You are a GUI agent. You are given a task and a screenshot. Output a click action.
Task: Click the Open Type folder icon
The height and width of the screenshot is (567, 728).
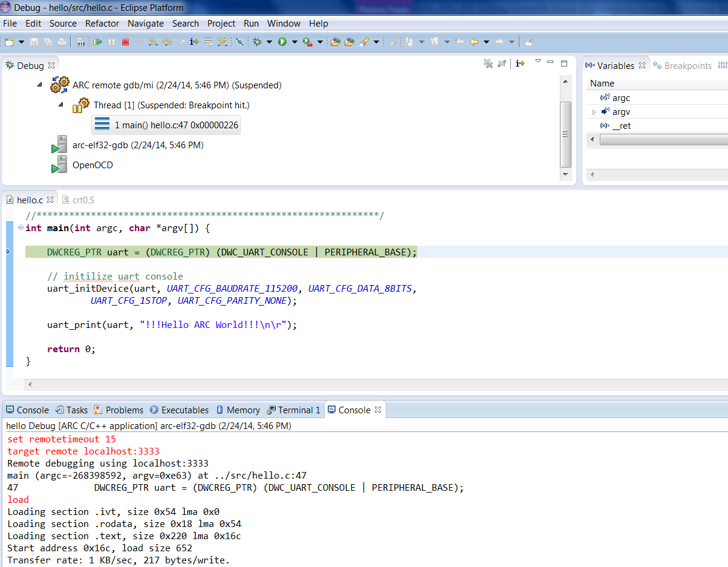(335, 42)
